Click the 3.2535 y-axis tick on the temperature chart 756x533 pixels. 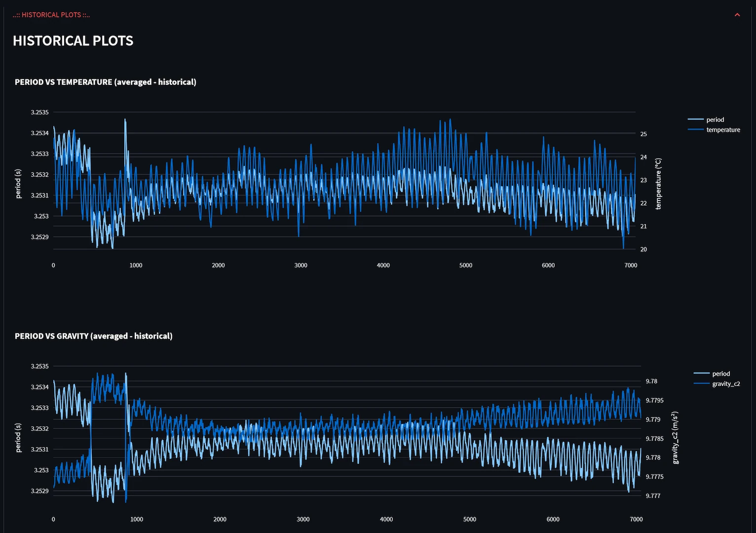click(x=39, y=113)
